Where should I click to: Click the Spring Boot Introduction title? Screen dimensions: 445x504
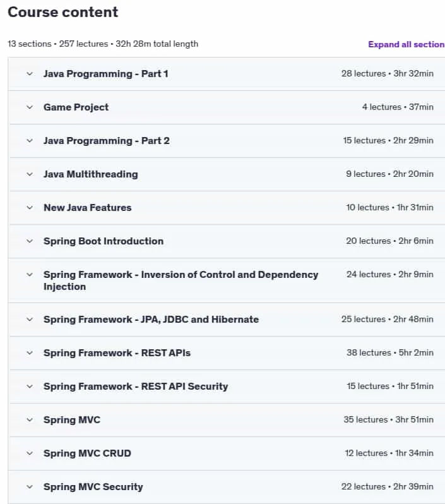104,241
